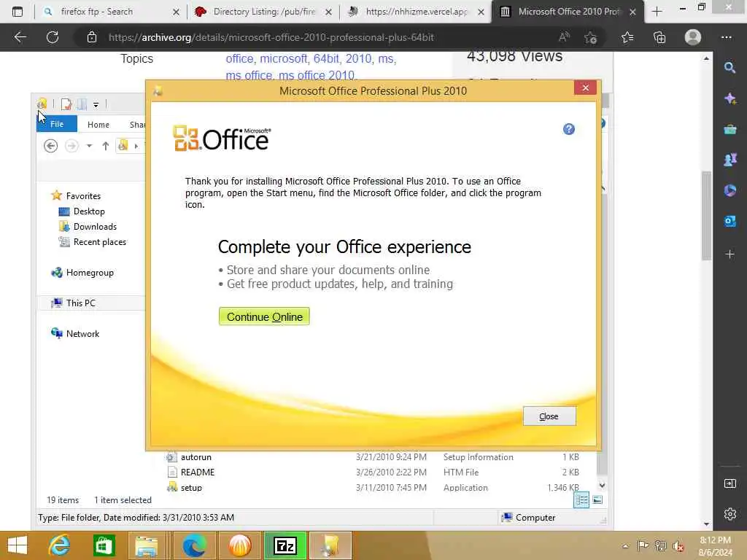Open the Collections icon in Edge toolbar
747x560 pixels.
click(659, 37)
